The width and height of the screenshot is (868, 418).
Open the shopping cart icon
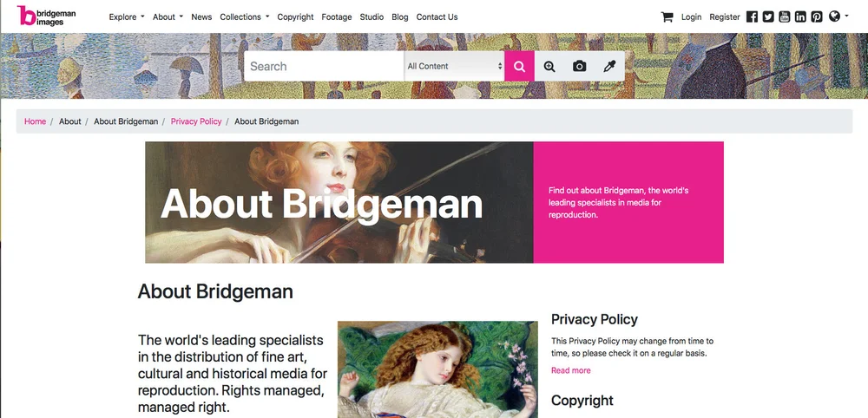[667, 17]
